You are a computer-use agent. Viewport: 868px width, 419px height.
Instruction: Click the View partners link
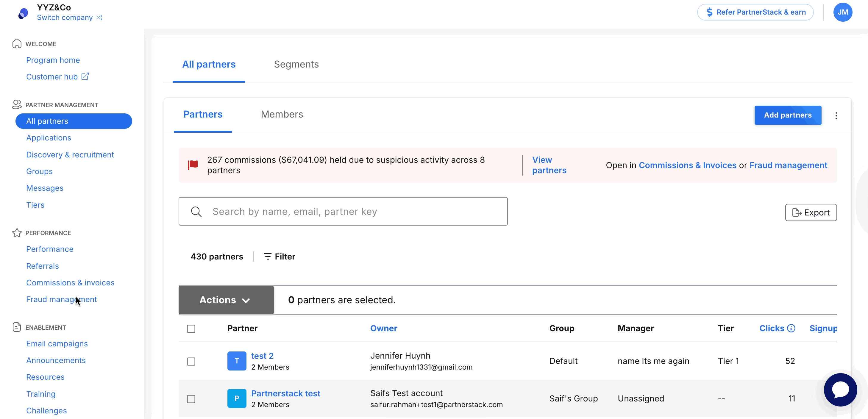(x=549, y=165)
